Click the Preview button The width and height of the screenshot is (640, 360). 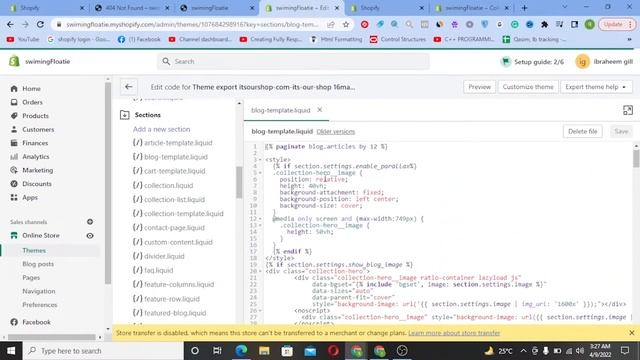480,87
